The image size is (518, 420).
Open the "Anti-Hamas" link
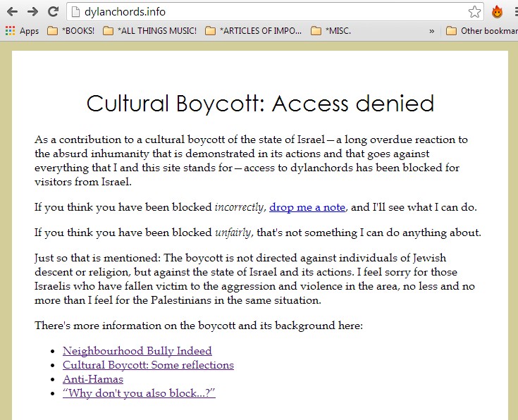point(93,379)
